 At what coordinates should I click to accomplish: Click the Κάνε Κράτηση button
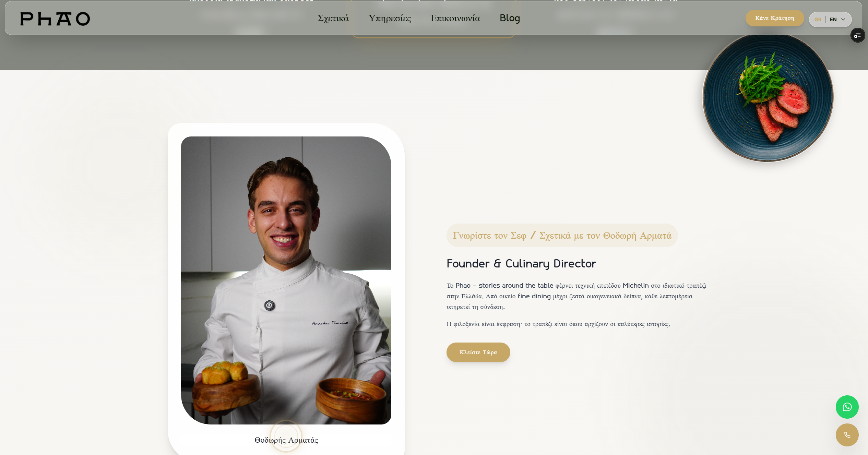pos(775,18)
